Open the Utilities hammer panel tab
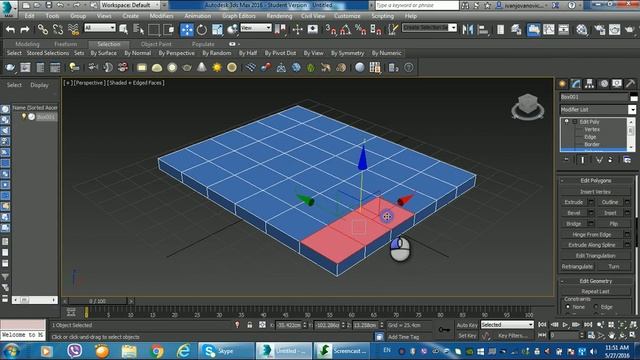 (631, 84)
